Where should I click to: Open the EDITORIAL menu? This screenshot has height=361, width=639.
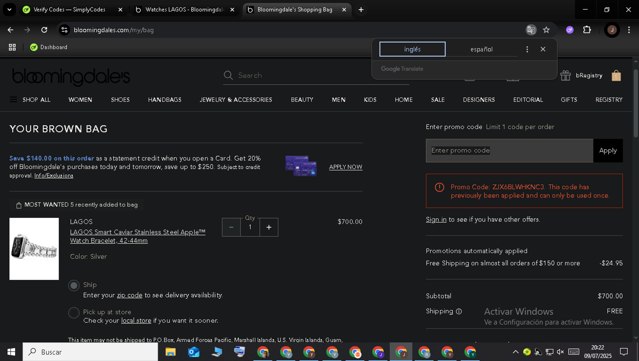[x=528, y=99]
